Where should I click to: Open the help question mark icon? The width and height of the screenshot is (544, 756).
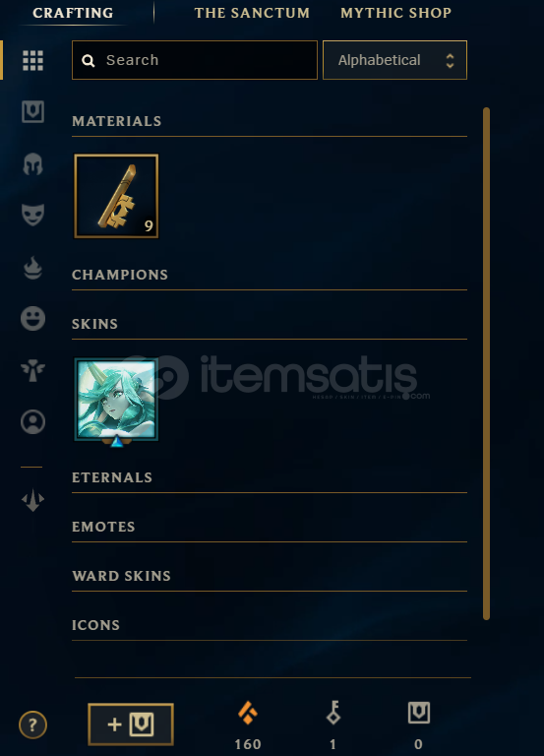pos(32,724)
